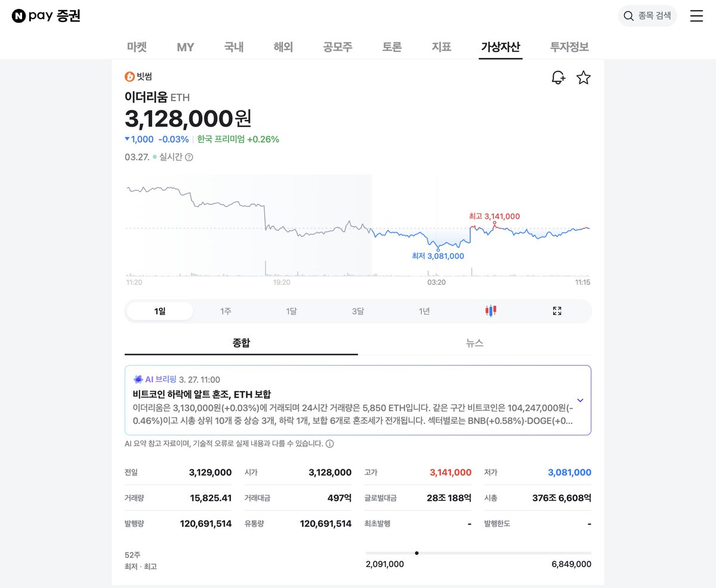Click the 이더리움 ETH title

(157, 97)
